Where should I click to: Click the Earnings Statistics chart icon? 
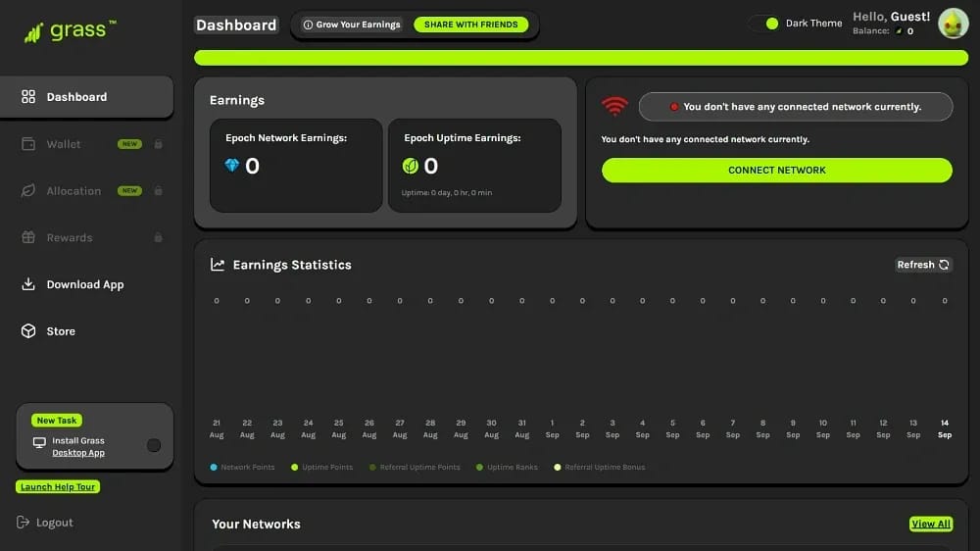(217, 265)
